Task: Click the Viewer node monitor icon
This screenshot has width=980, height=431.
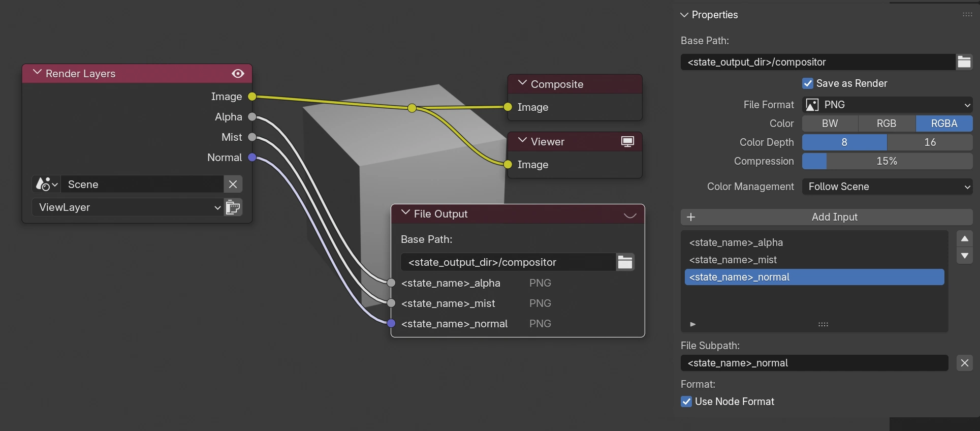Action: pos(627,142)
